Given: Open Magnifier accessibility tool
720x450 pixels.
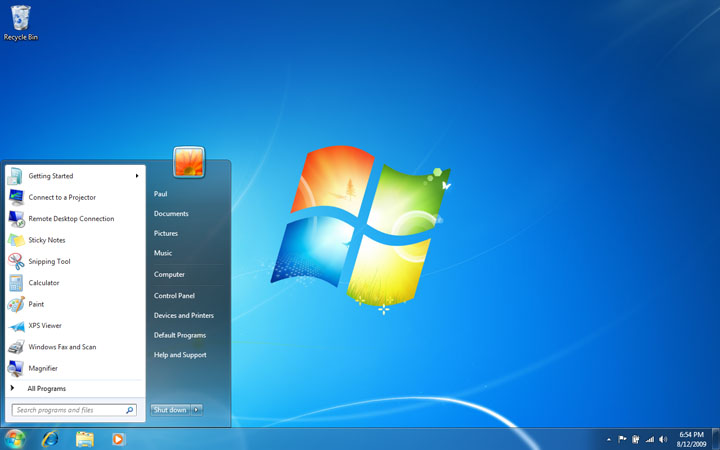Looking at the screenshot, I should pyautogui.click(x=42, y=368).
